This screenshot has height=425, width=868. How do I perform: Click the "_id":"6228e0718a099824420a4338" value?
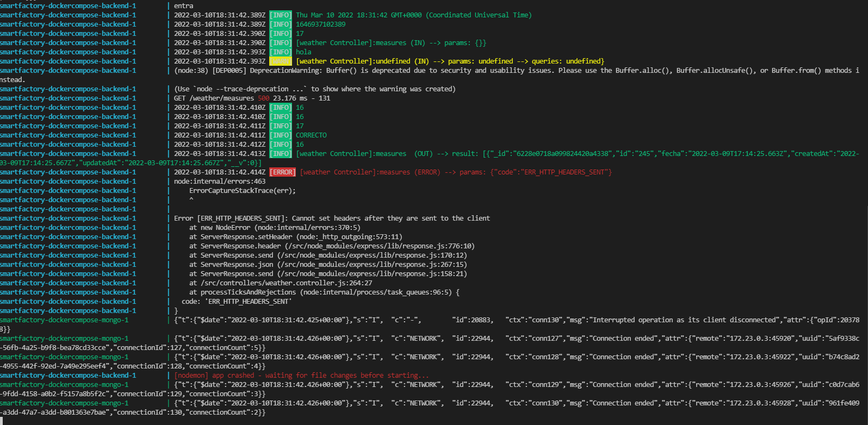[x=550, y=154]
